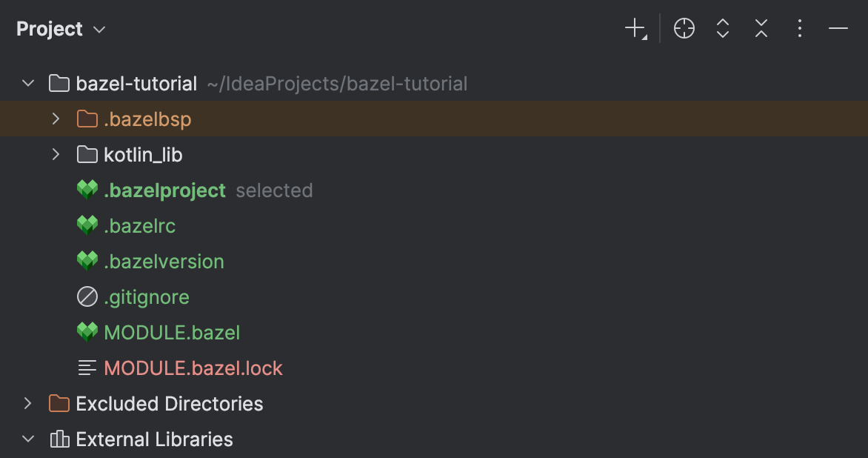Collapse the bazel-tutorial root node
Image resolution: width=868 pixels, height=458 pixels.
tap(28, 83)
